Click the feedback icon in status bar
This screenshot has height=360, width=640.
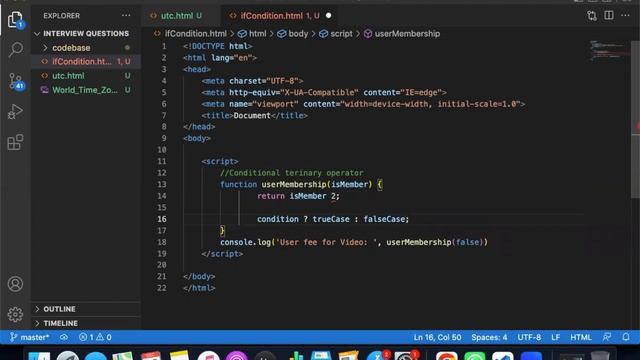[x=607, y=337]
